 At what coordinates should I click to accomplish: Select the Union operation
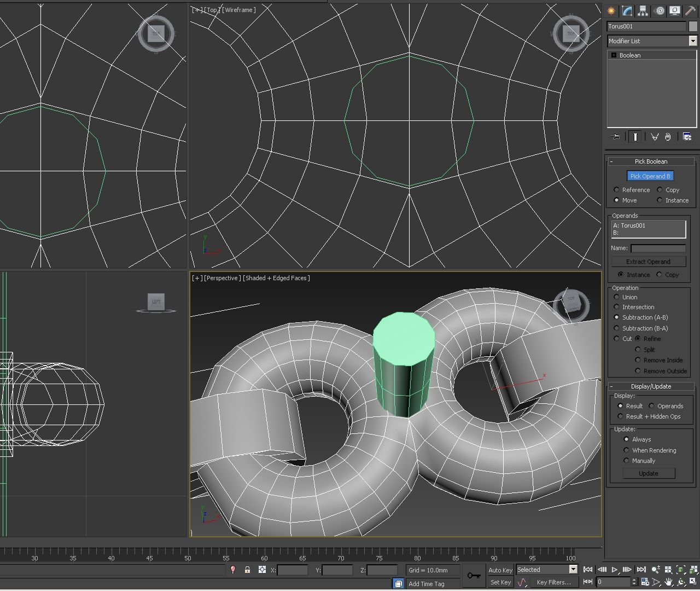coord(617,297)
